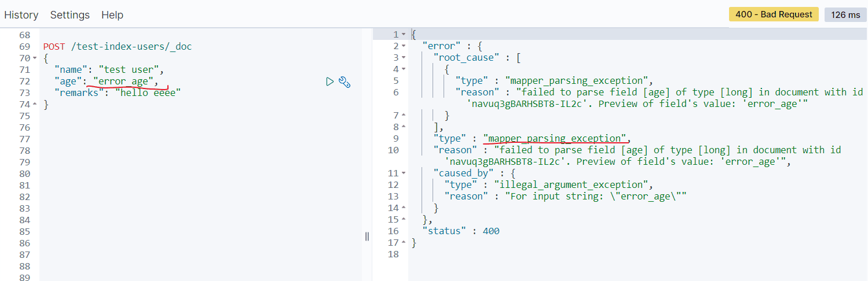
Task: Open the History panel
Action: point(21,15)
